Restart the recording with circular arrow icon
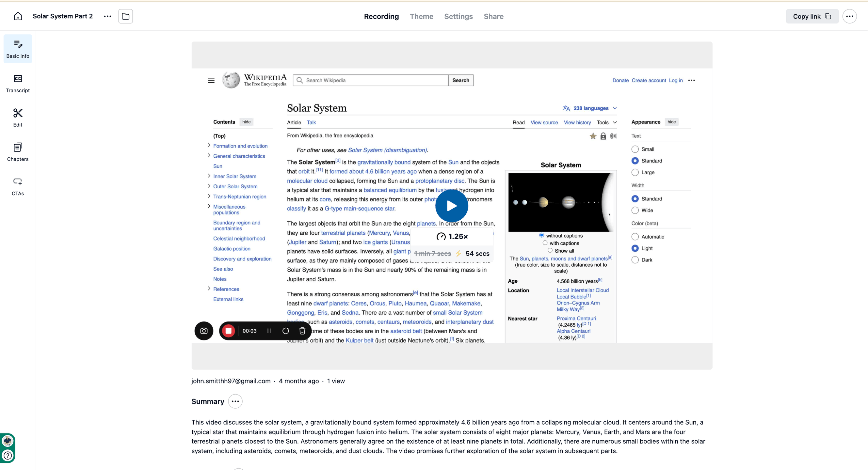Image resolution: width=868 pixels, height=470 pixels. pos(286,331)
